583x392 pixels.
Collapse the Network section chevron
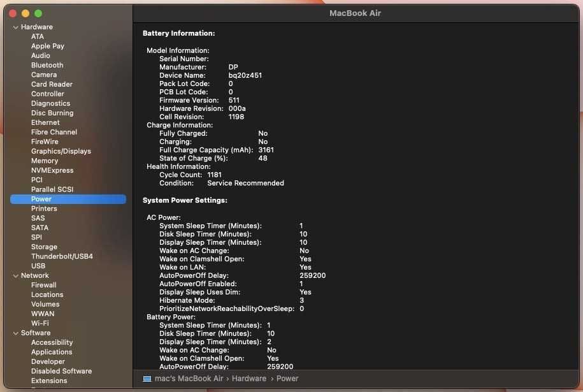[16, 275]
